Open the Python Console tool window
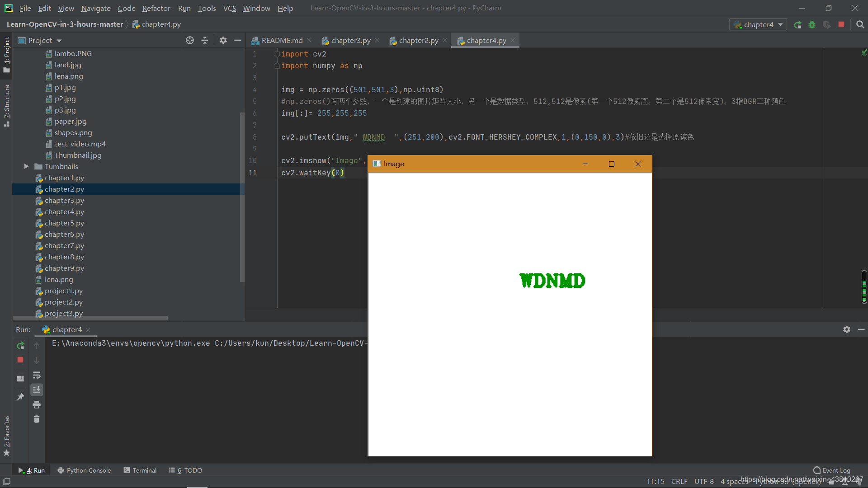 84,470
